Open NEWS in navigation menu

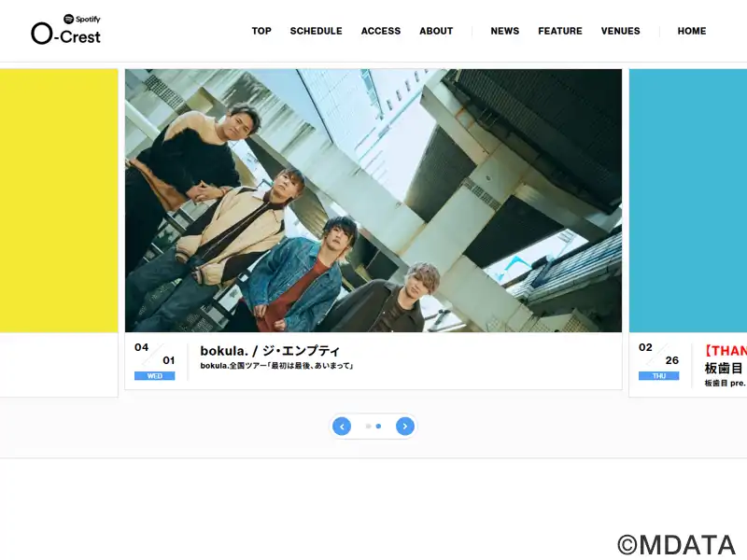(505, 31)
